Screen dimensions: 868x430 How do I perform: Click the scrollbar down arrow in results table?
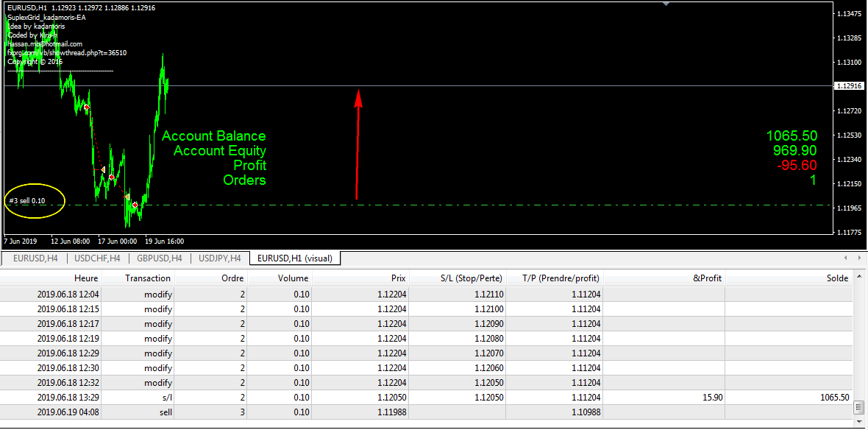click(x=861, y=423)
